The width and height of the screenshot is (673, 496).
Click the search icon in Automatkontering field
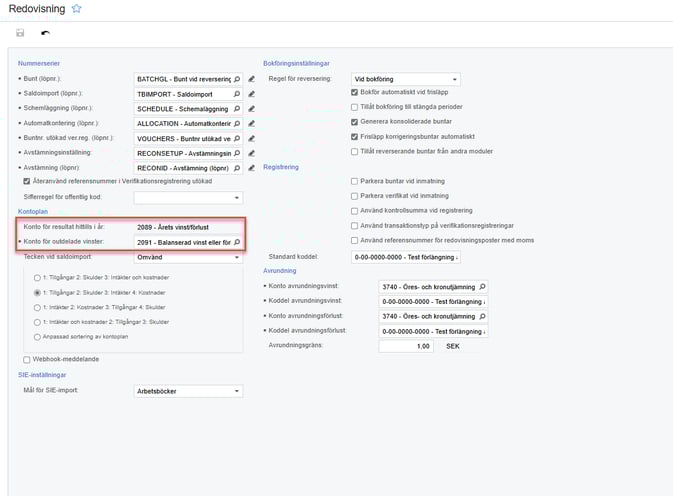pos(237,123)
